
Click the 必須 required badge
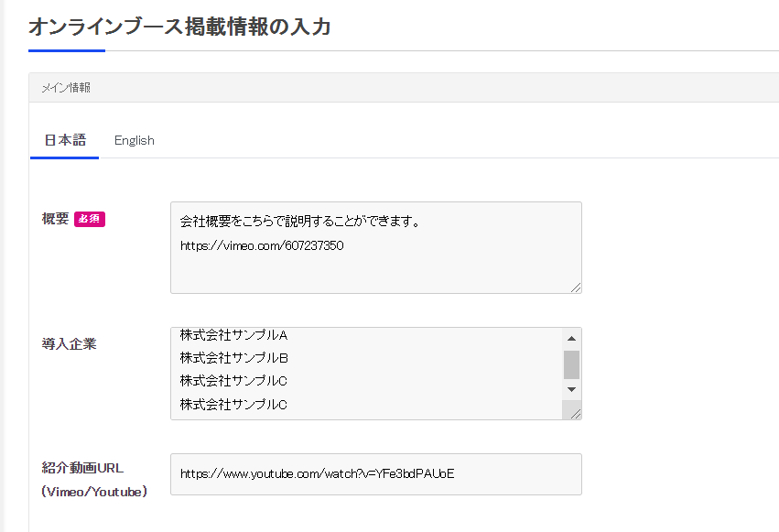[90, 219]
